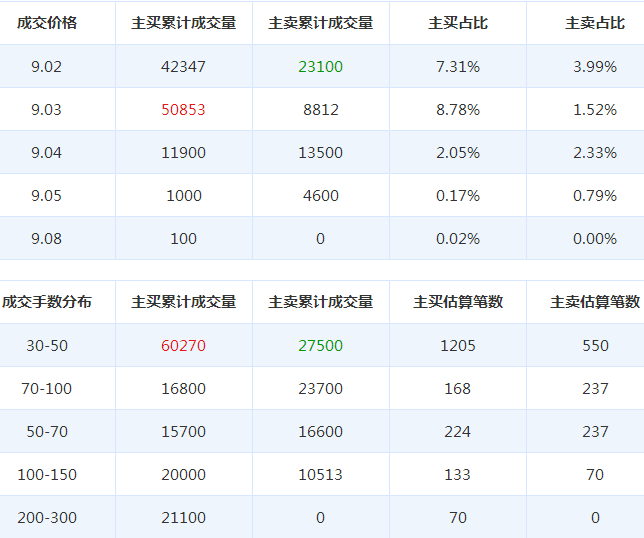
Task: Click the buy volume value 11900
Action: click(183, 153)
